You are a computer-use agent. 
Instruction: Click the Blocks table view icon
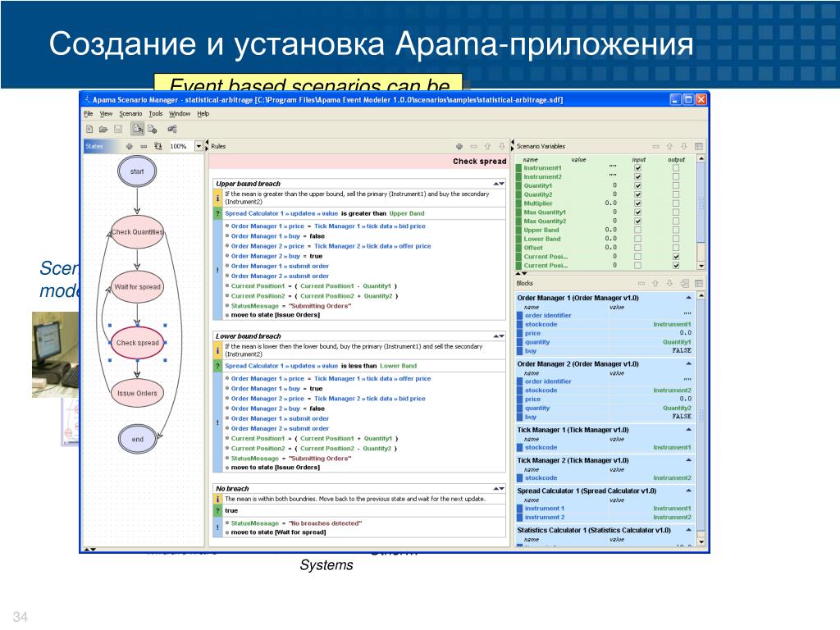click(x=699, y=283)
